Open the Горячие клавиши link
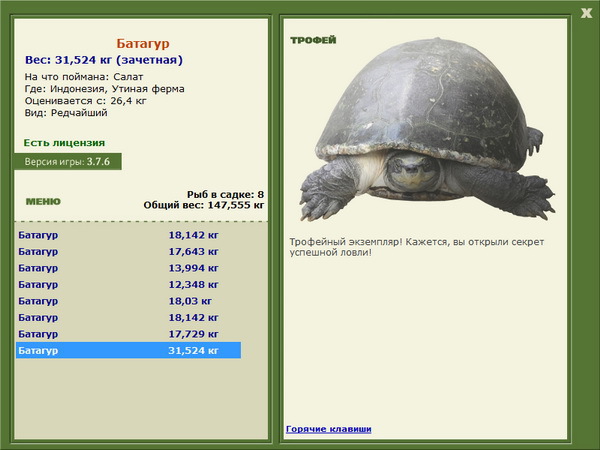This screenshot has width=600, height=450. 329,429
